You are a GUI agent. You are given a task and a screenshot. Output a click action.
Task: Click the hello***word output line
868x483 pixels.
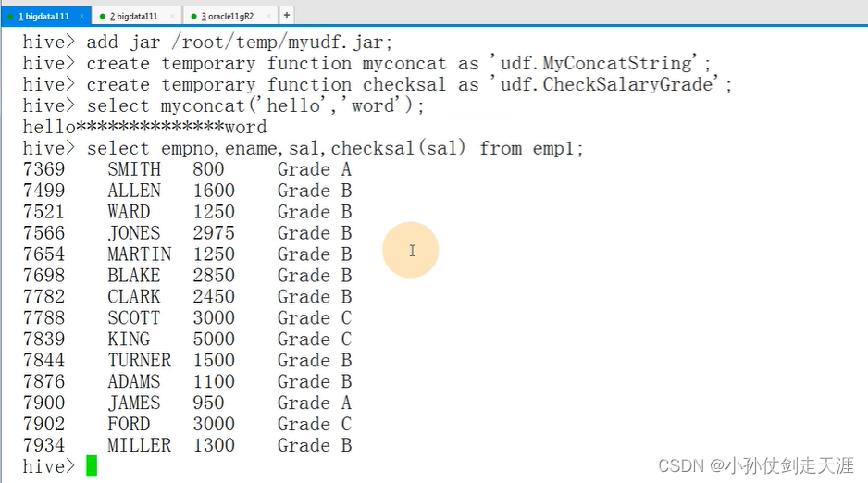144,127
